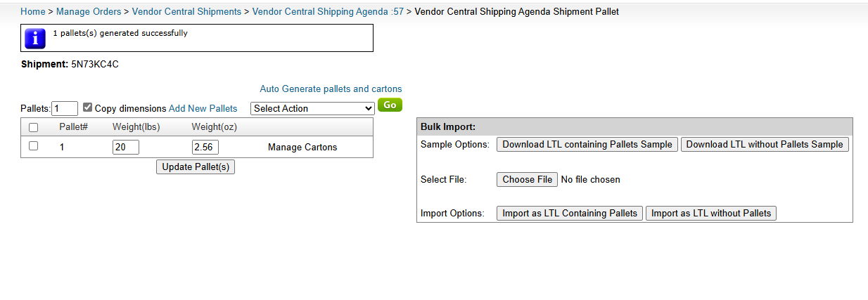
Task: Tick the checkbox for pallet 1
Action: point(33,147)
